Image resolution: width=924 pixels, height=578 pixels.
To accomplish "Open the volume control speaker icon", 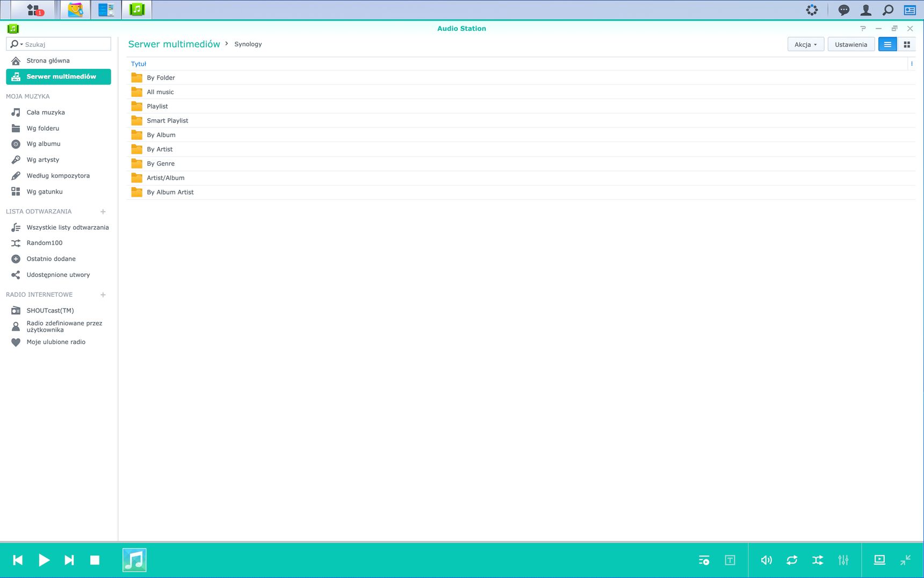I will pos(767,560).
